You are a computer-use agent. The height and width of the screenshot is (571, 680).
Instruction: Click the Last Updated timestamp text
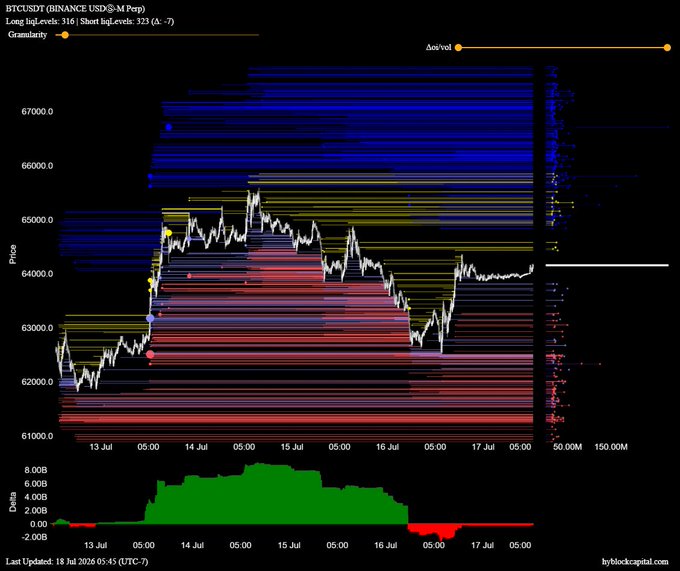tap(77, 561)
